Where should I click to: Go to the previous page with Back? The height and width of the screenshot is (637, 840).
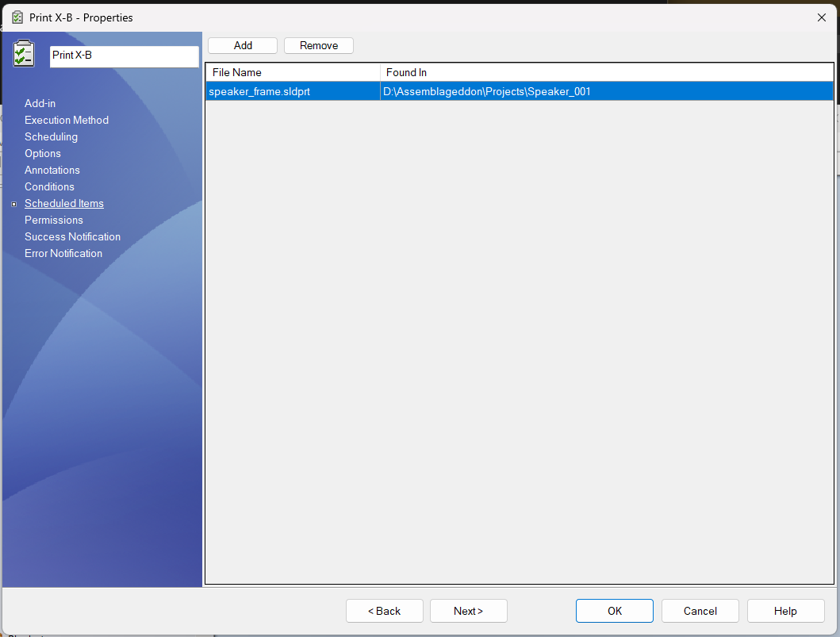(384, 611)
